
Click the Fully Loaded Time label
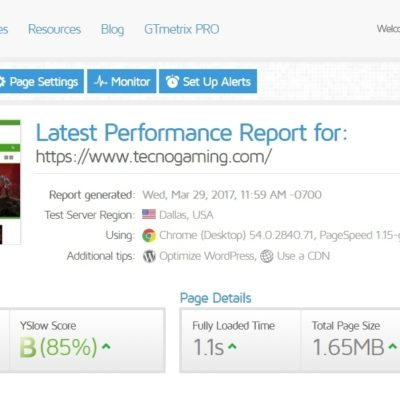(x=233, y=326)
